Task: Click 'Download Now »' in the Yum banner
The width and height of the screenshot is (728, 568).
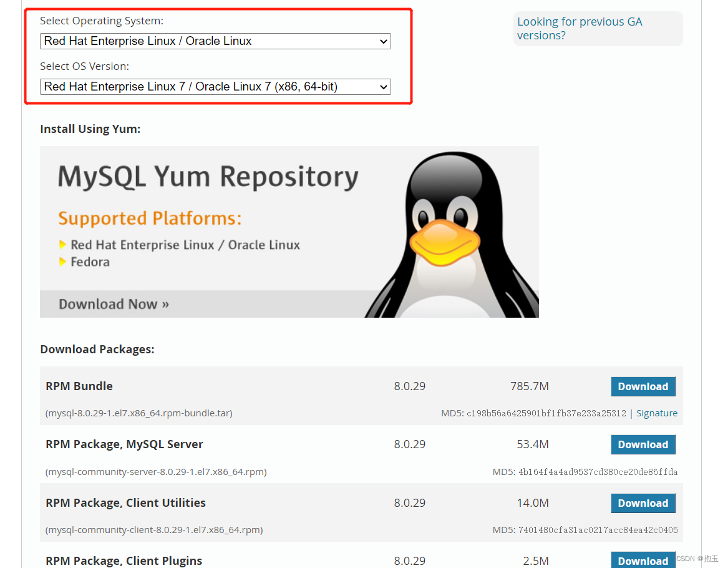Action: (114, 304)
